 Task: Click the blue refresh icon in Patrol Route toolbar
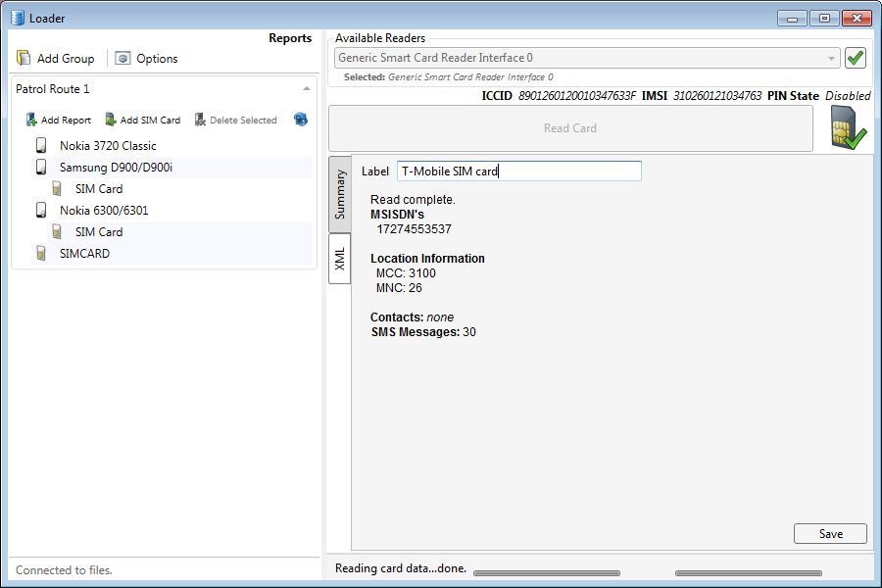coord(301,120)
